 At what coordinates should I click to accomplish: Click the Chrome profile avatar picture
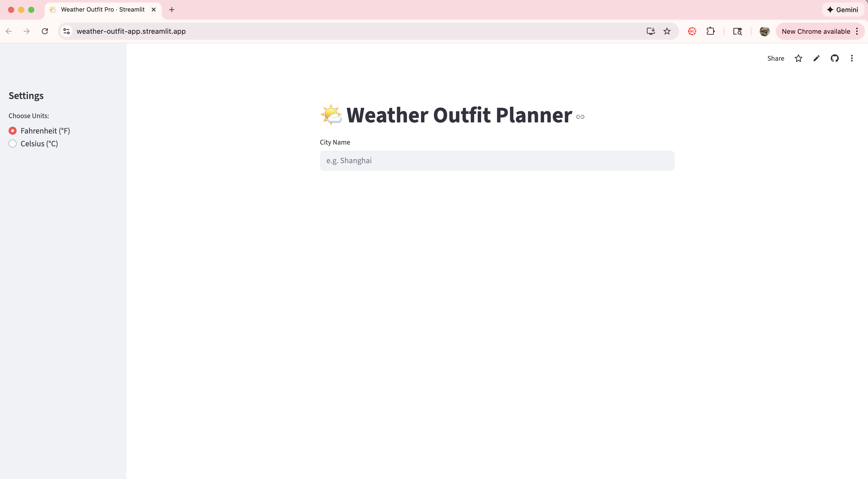764,31
